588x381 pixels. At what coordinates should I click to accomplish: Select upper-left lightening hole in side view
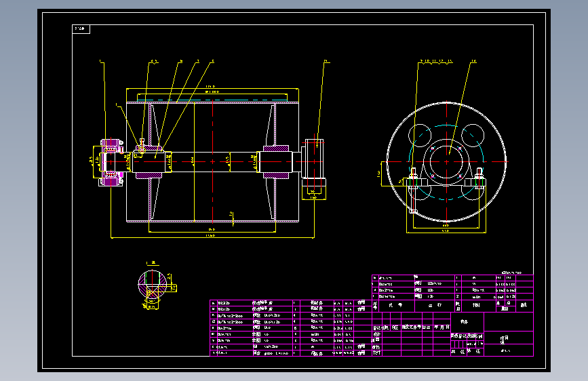pyautogui.click(x=420, y=136)
